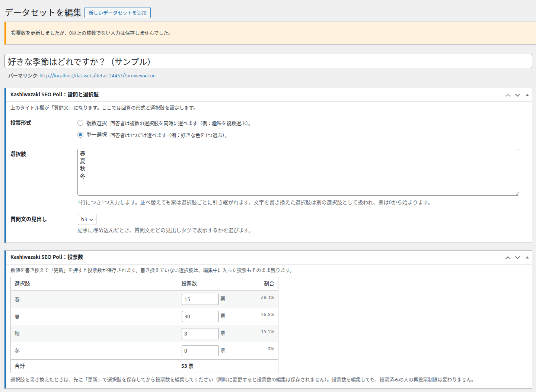Move the 設問と選択肢 panel down

pyautogui.click(x=517, y=95)
